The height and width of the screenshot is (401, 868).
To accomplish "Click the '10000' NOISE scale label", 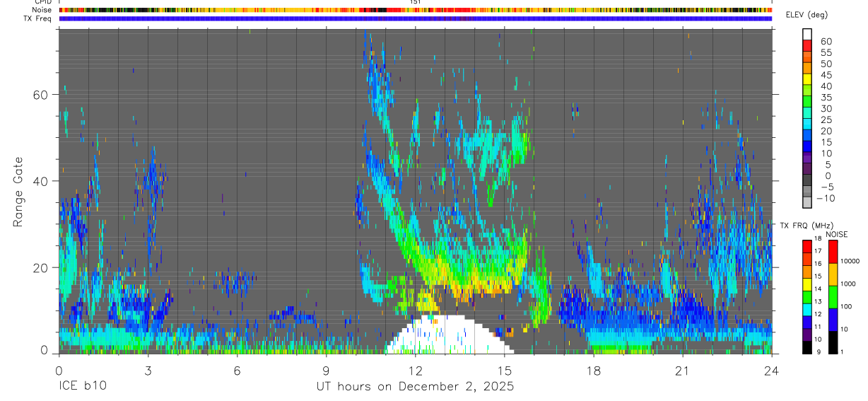I will click(x=850, y=262).
